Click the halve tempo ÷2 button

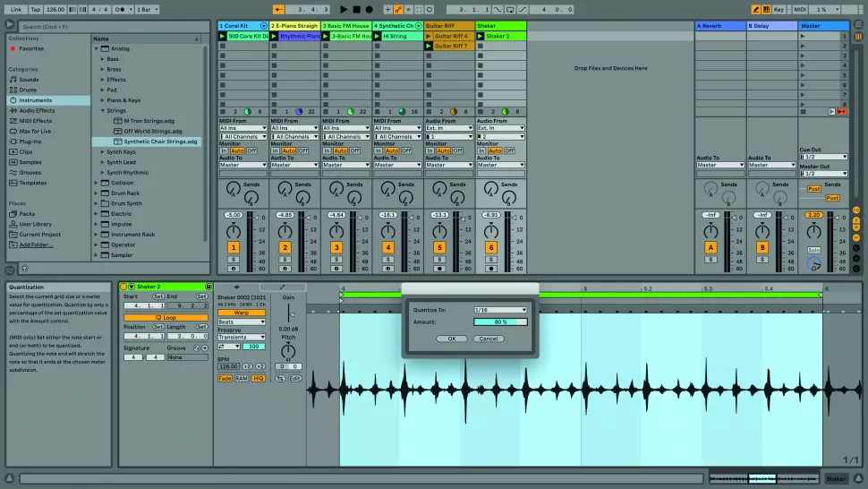click(x=247, y=366)
